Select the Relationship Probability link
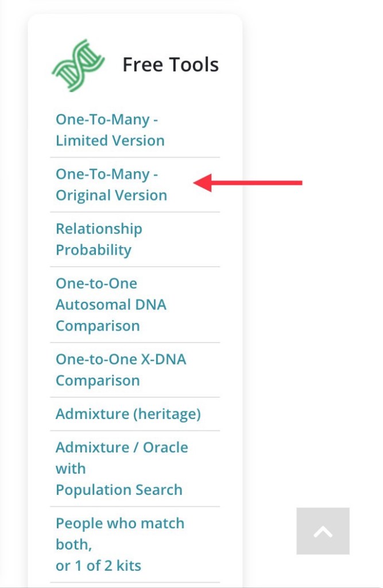Image resolution: width=383 pixels, height=588 pixels. (98, 239)
